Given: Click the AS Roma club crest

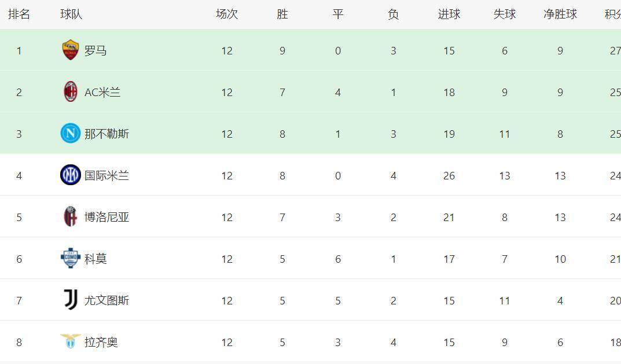Looking at the screenshot, I should click(71, 50).
